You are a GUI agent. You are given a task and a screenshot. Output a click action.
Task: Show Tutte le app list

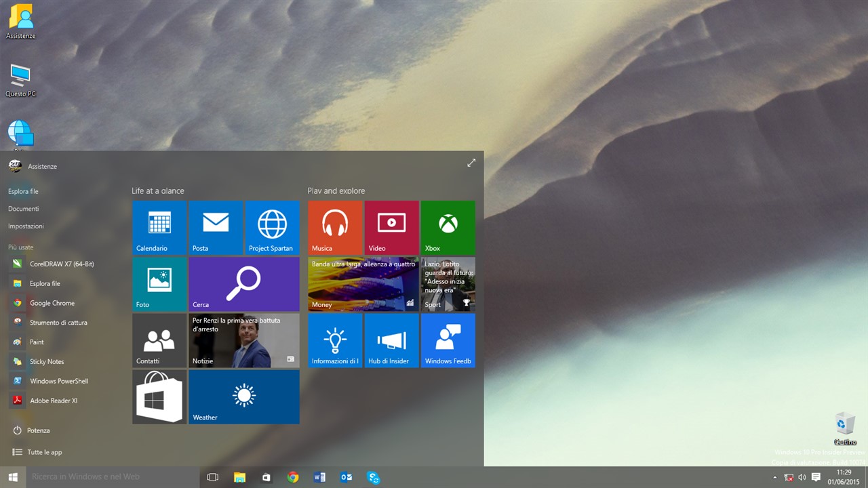[37, 452]
